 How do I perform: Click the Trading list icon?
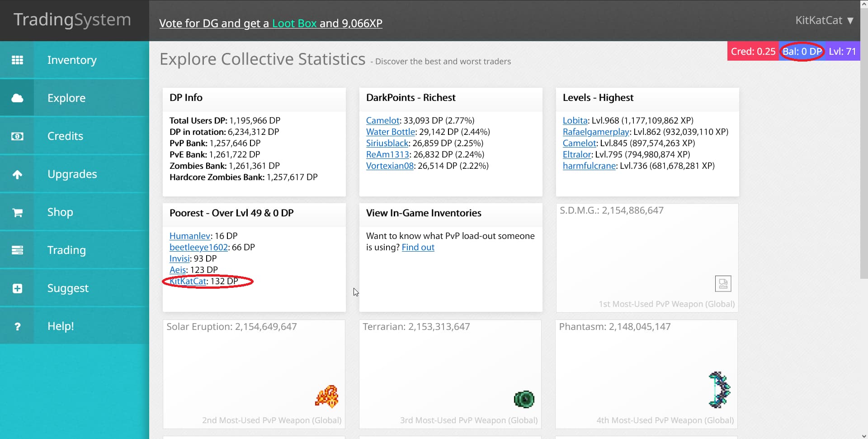[17, 250]
